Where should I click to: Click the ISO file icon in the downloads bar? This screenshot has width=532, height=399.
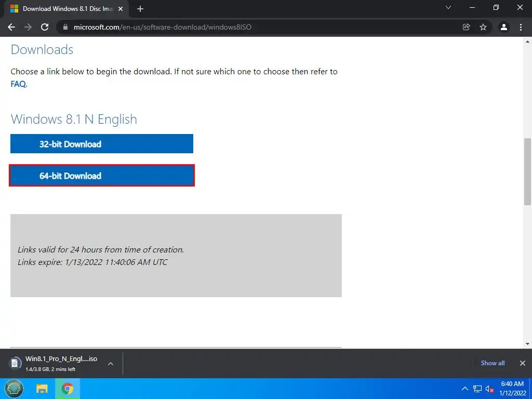(15, 363)
